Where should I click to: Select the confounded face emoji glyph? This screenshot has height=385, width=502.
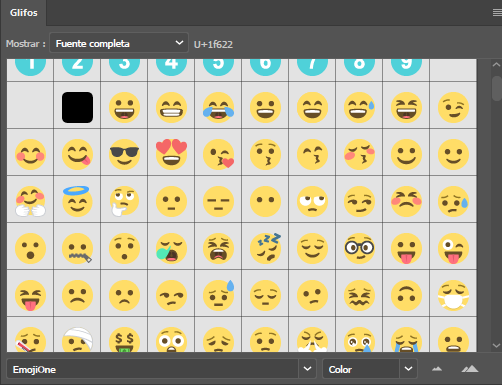pos(359,295)
